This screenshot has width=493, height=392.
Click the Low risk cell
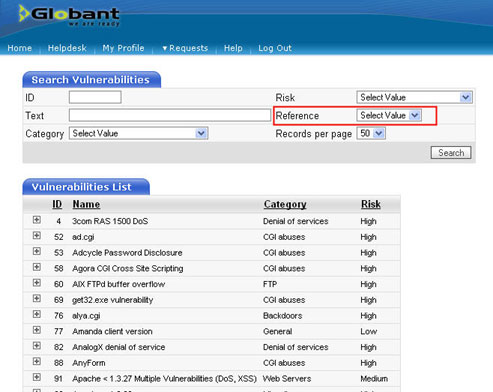tap(369, 331)
